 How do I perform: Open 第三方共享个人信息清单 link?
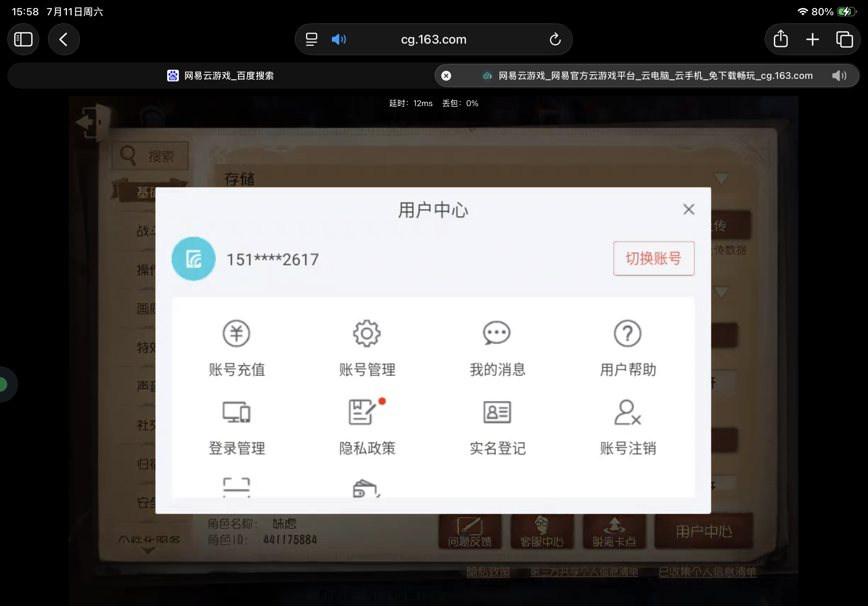pos(584,572)
